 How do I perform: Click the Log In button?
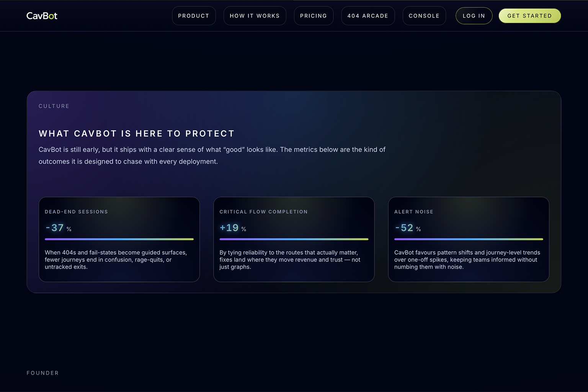474,16
